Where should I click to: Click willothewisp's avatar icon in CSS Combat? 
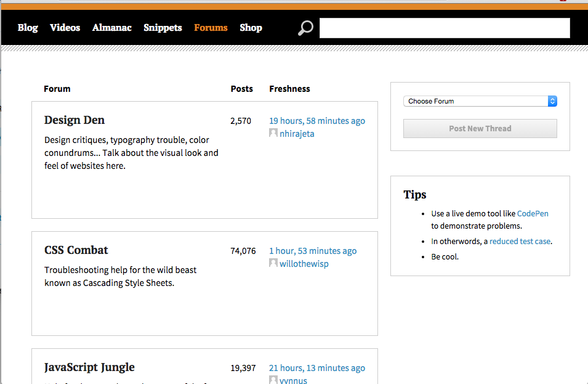(x=273, y=263)
